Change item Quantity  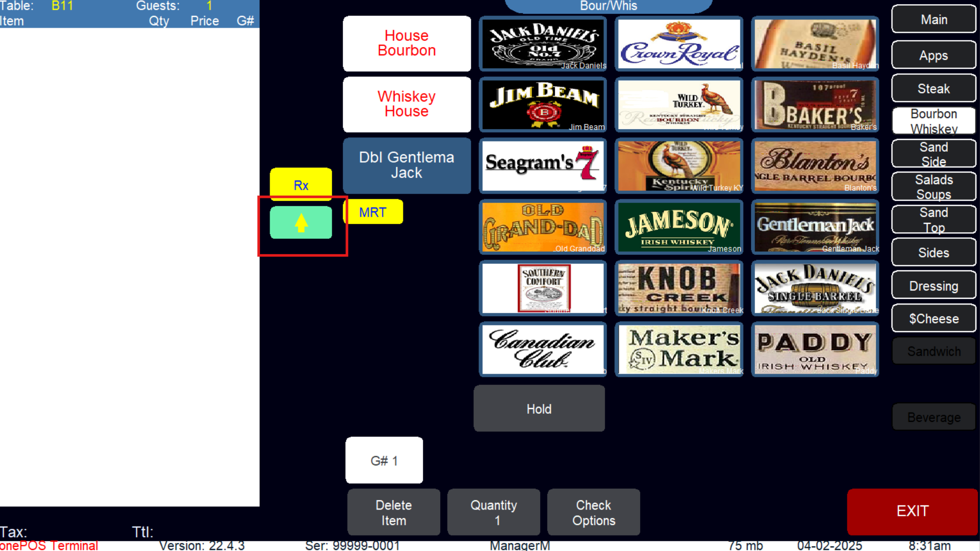(x=494, y=513)
